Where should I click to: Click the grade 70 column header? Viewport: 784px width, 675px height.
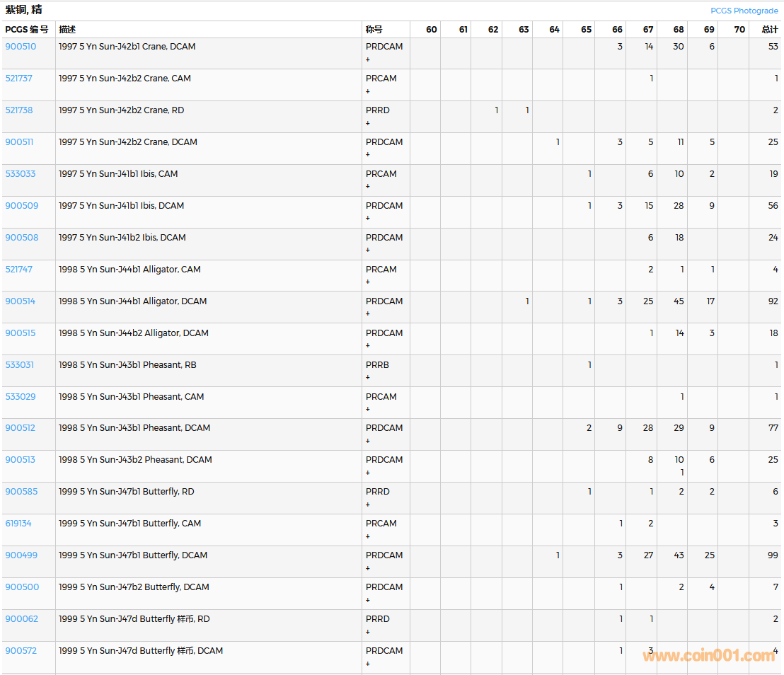739,30
